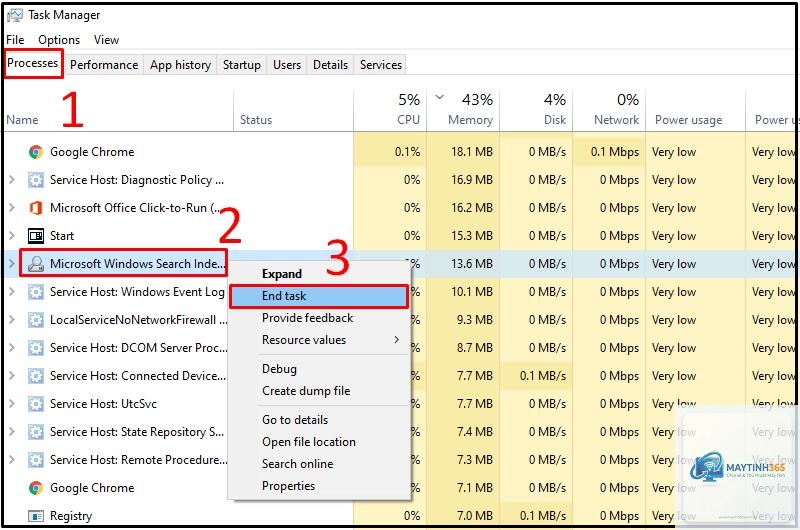Expand the Service Host: Windows Event Log group
Screen dimensions: 800x530
12,292
